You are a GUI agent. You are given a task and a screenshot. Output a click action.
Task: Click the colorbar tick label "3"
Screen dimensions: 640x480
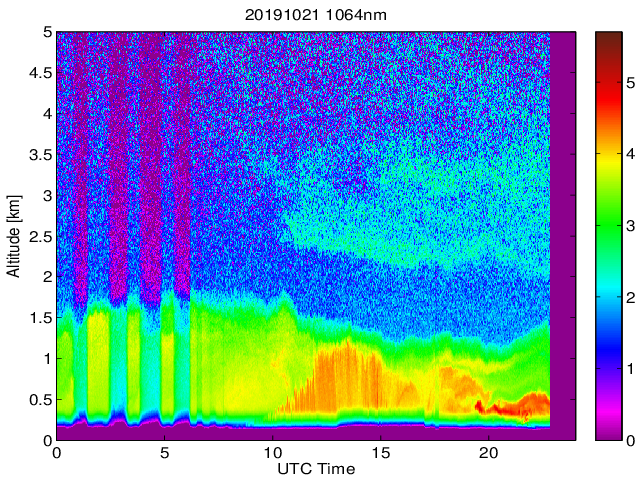pos(631,225)
